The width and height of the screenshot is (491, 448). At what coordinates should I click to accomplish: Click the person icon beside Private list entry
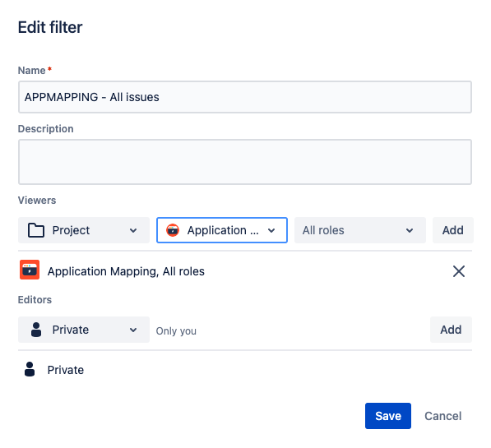point(30,369)
